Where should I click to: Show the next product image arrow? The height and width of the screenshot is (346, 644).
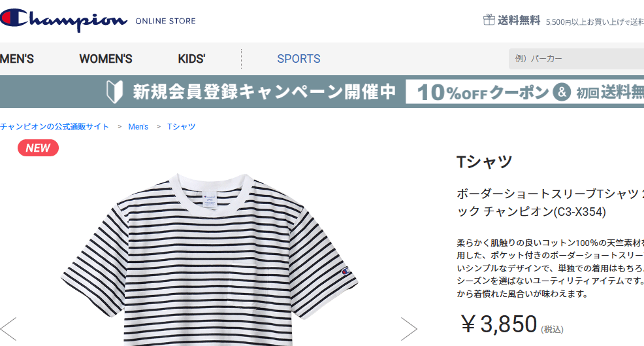click(x=409, y=329)
